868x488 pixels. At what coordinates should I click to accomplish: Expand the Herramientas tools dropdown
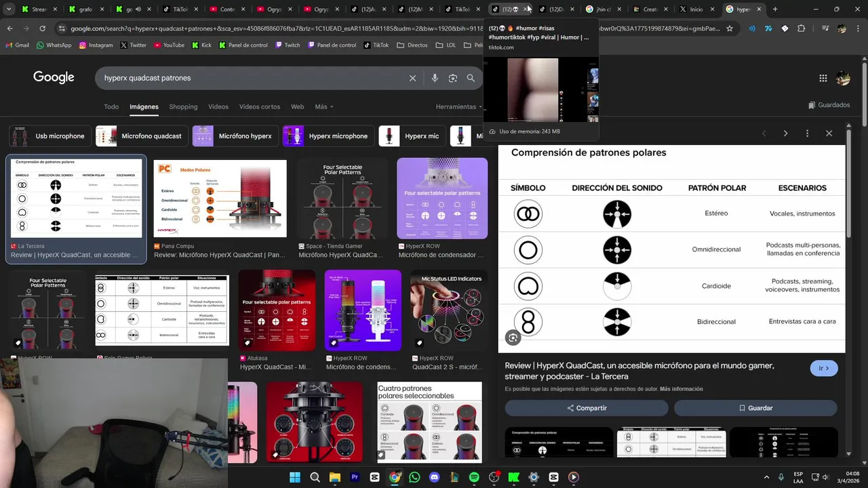coord(460,106)
